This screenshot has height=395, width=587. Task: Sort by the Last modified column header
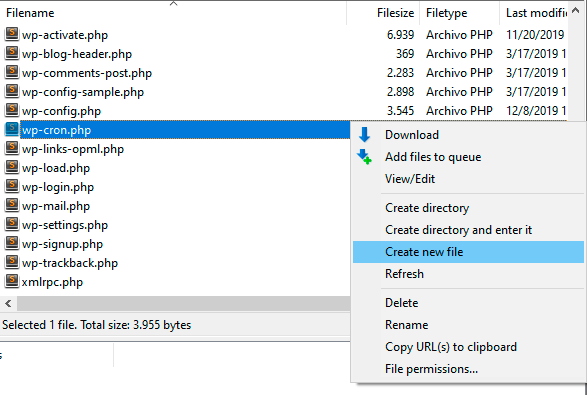[x=533, y=13]
